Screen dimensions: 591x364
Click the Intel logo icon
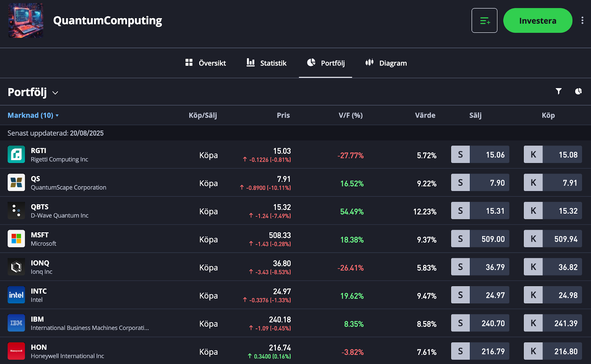pyautogui.click(x=16, y=295)
